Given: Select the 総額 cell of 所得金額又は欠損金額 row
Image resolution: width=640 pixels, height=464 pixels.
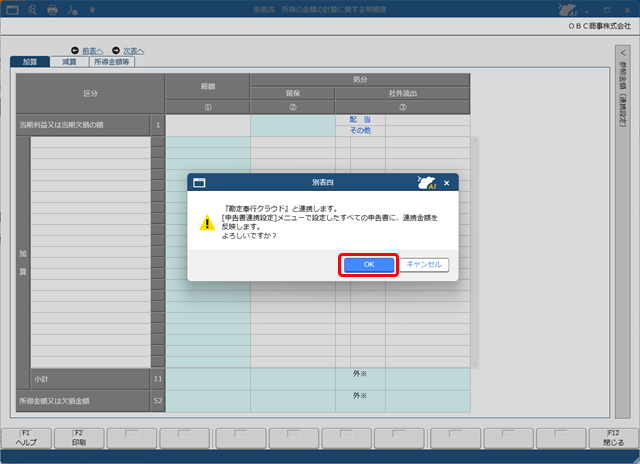Looking at the screenshot, I should [x=208, y=401].
